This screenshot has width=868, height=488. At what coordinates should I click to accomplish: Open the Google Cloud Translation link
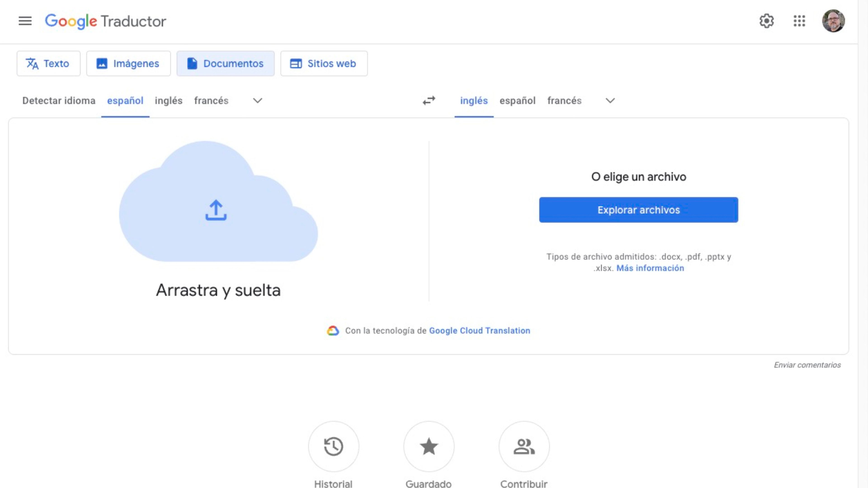coord(479,331)
